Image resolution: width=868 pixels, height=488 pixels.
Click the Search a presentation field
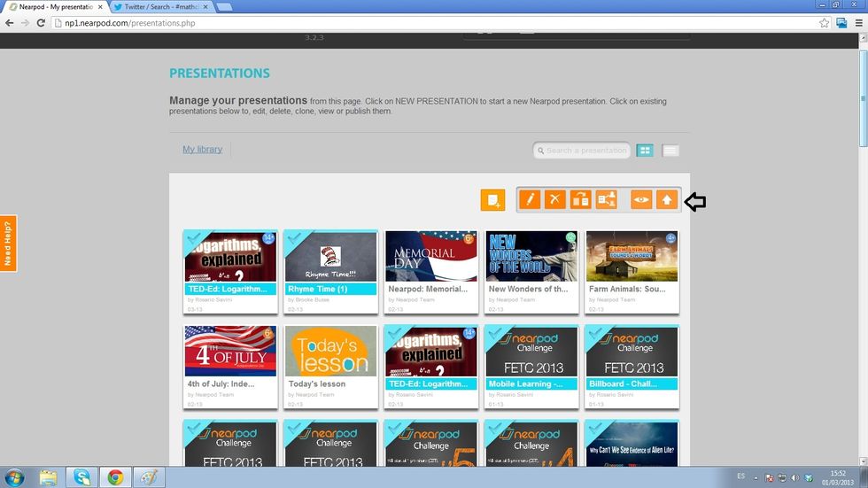582,150
